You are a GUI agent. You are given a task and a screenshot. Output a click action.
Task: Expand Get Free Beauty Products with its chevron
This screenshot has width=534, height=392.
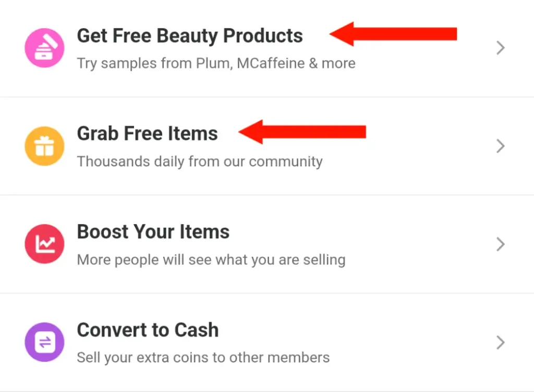pyautogui.click(x=500, y=47)
